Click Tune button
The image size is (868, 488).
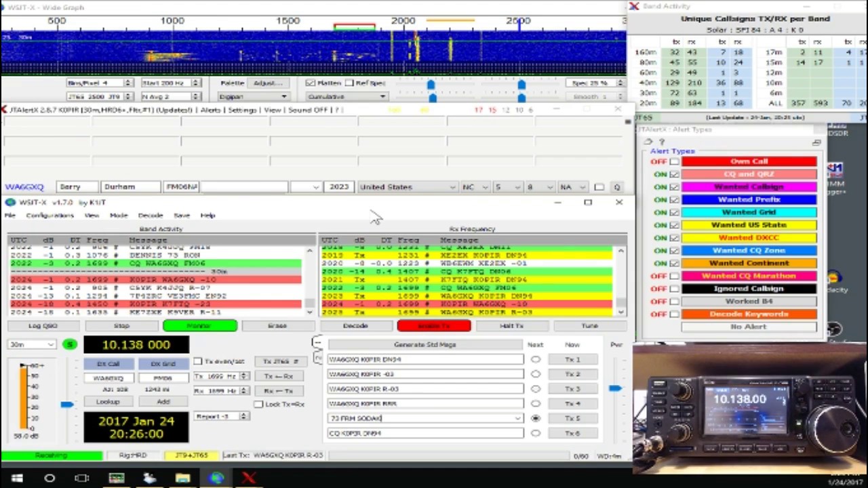coord(589,326)
